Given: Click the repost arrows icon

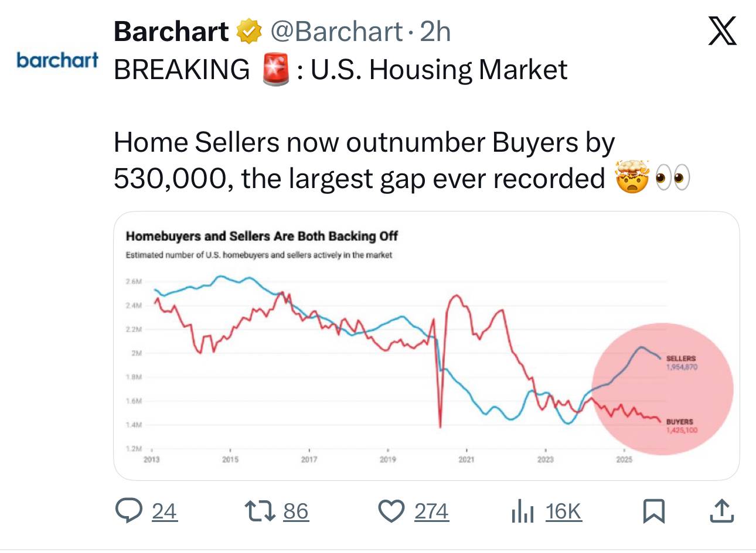Looking at the screenshot, I should coord(260,511).
